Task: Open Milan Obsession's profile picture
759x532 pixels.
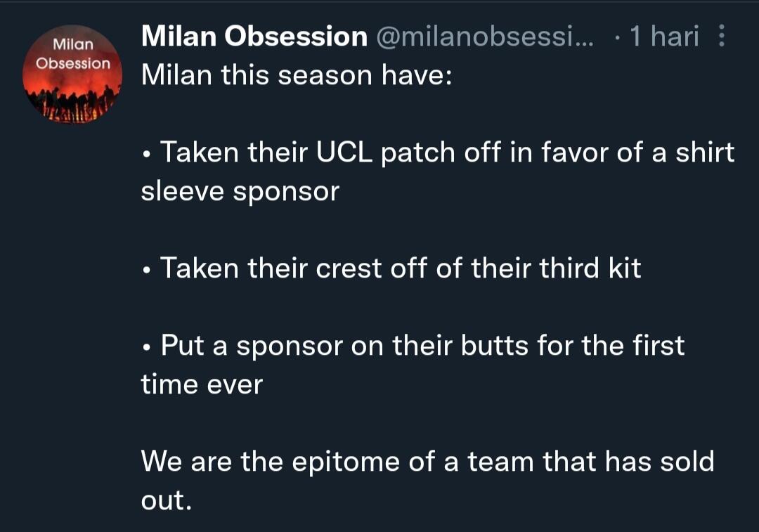Action: pyautogui.click(x=72, y=74)
